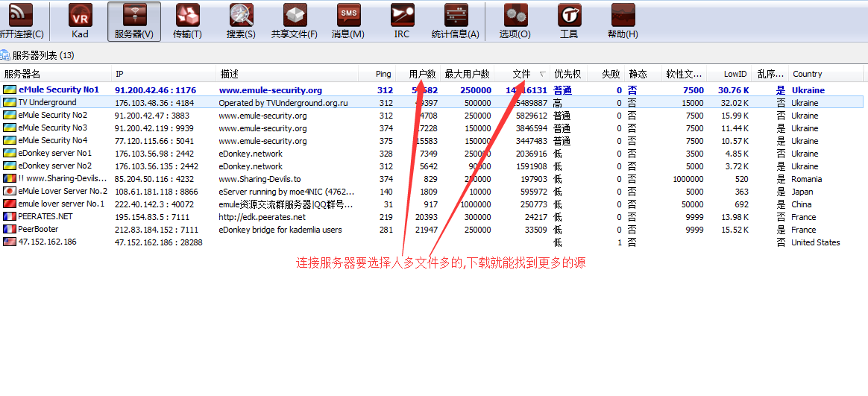Open the Help (帮助) toolbar item
This screenshot has height=396, width=868.
click(x=622, y=22)
